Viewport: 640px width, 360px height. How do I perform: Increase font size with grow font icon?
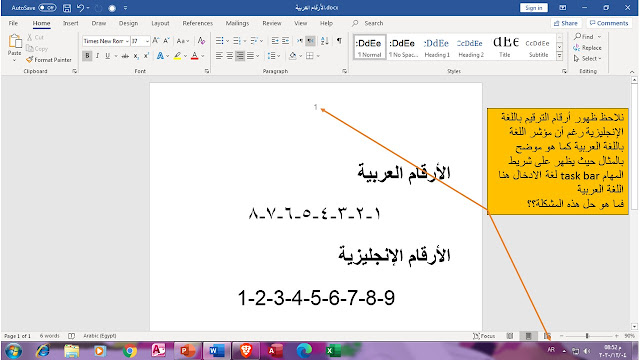point(156,41)
